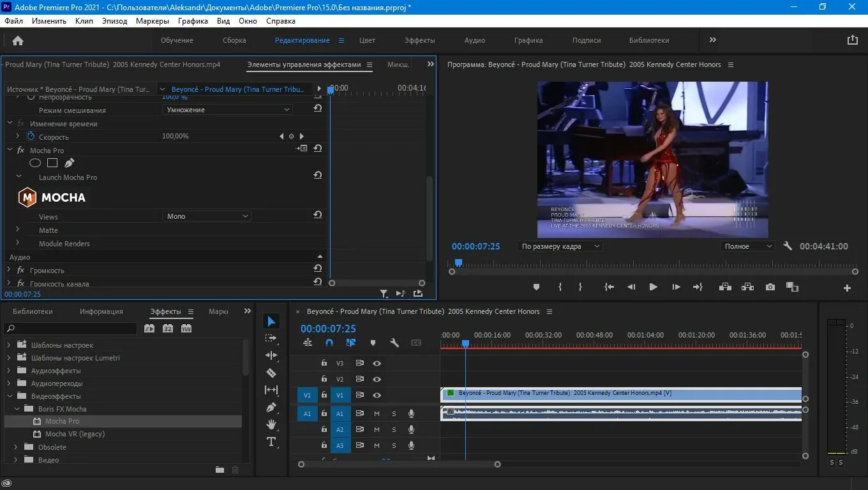The height and width of the screenshot is (490, 868).
Task: Select the Pen tool in the timeline toolbar
Action: [271, 407]
